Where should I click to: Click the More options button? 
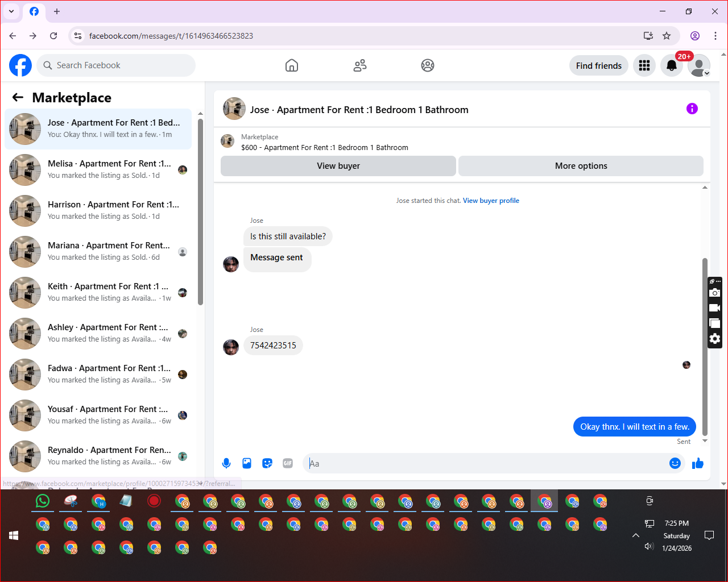pyautogui.click(x=581, y=166)
